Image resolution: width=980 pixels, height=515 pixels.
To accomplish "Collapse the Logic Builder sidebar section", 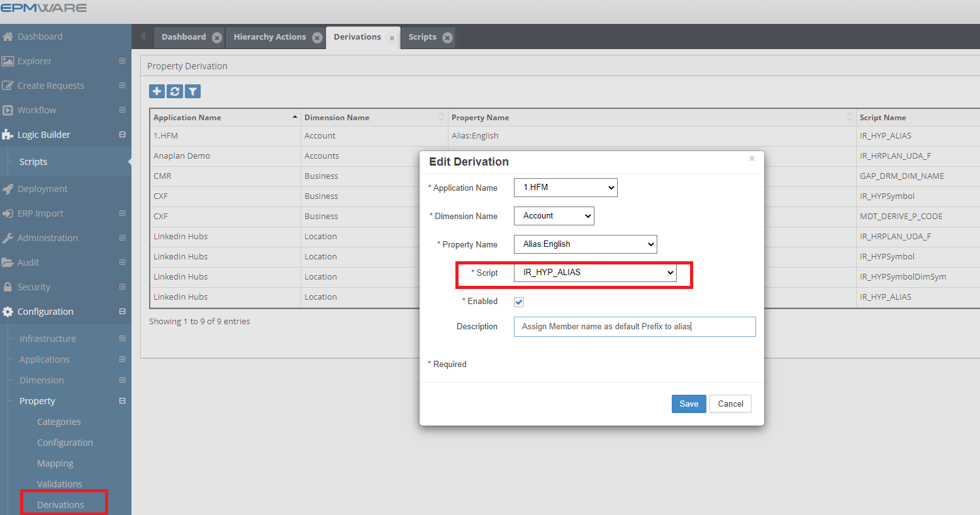I will (x=122, y=135).
